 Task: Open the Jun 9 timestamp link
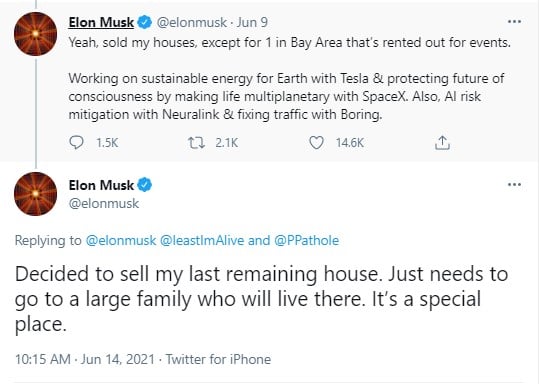pyautogui.click(x=252, y=22)
